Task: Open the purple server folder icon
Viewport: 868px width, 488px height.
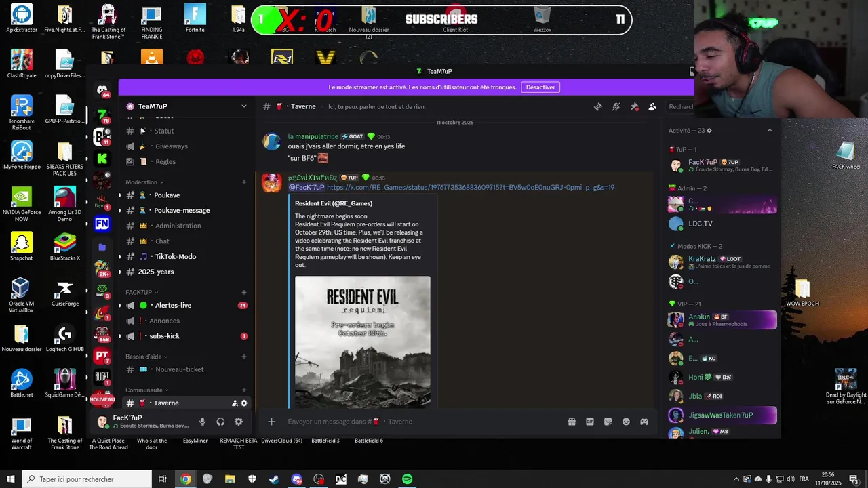Action: tap(102, 247)
